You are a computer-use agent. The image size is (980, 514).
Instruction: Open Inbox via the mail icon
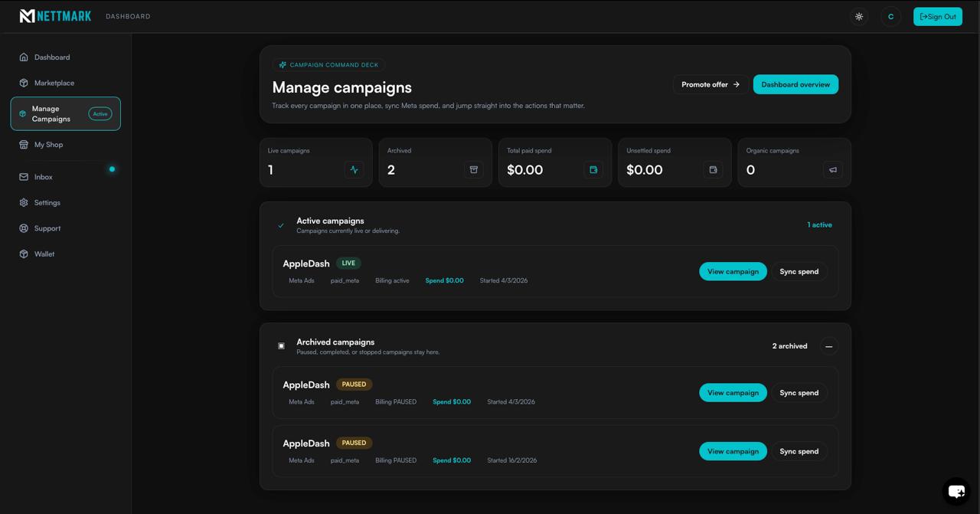[x=24, y=177]
